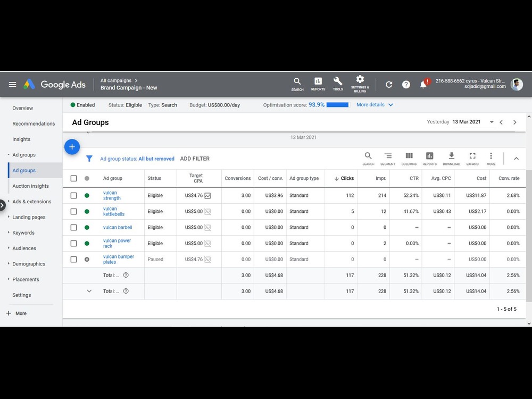Open the notifications bell
Viewport: 532px width, 399px height.
coord(423,85)
